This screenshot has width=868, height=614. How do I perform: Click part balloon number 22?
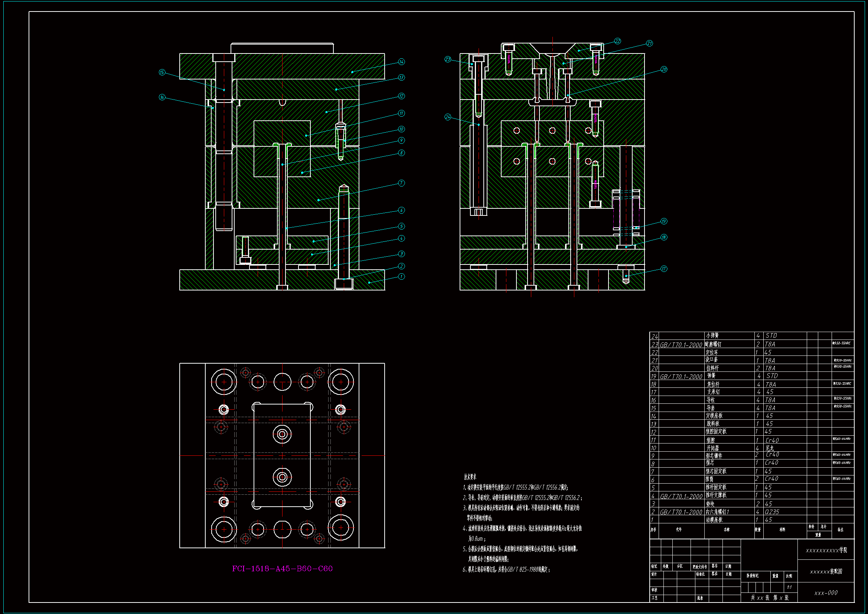tap(617, 41)
